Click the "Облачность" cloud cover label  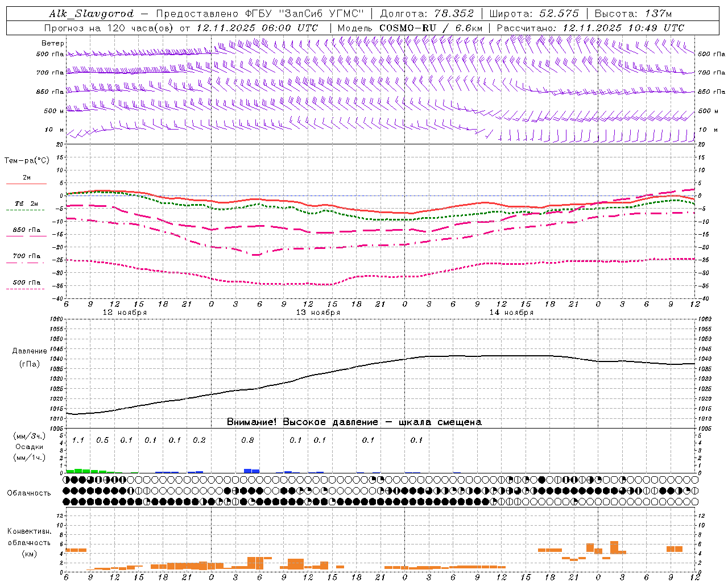[x=29, y=493]
